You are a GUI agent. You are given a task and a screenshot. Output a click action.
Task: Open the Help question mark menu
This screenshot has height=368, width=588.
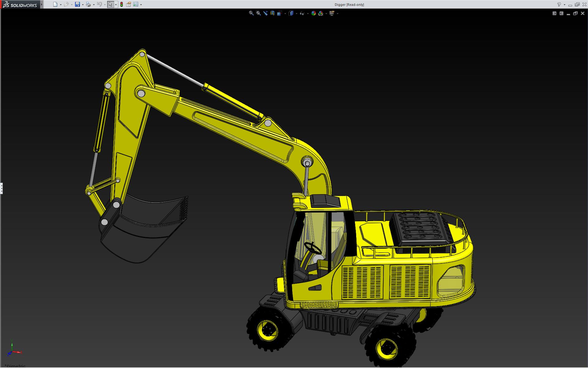pyautogui.click(x=559, y=4)
